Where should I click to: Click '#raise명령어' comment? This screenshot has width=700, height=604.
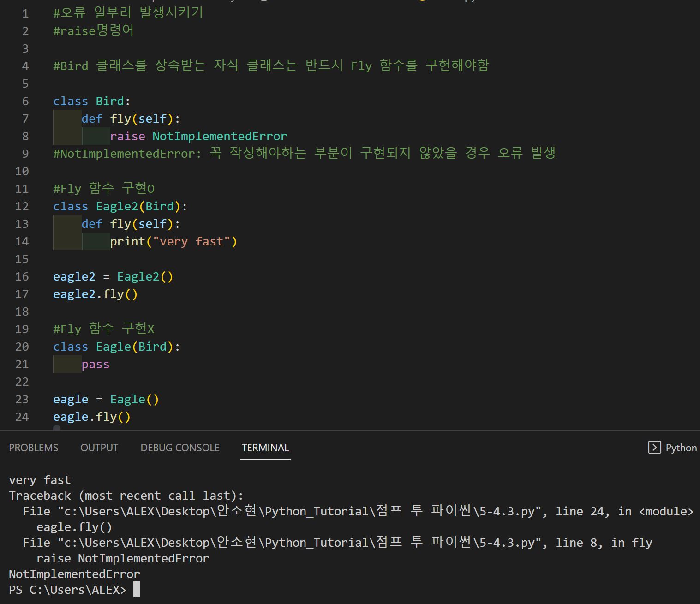94,30
